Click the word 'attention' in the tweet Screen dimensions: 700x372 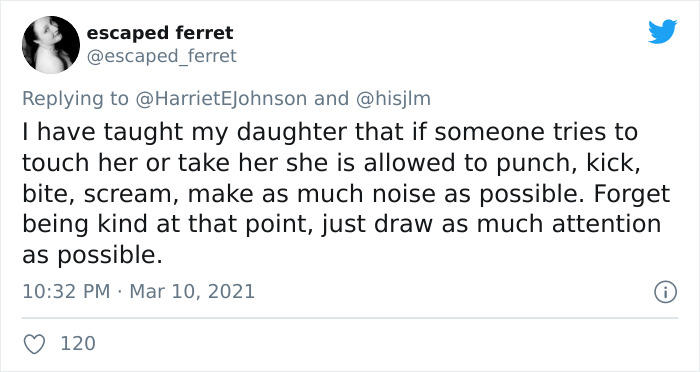point(606,225)
